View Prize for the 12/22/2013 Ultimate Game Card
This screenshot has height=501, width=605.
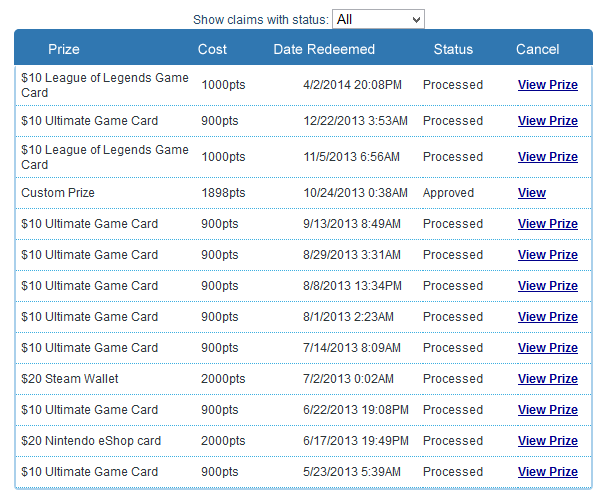pos(548,121)
